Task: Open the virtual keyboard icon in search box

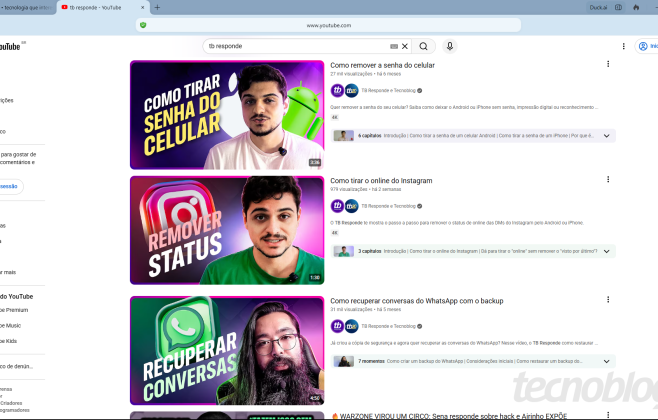Action: click(x=394, y=46)
